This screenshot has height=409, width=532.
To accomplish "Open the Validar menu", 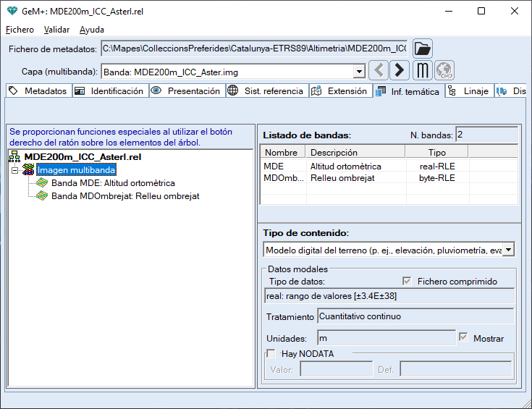I will pyautogui.click(x=56, y=30).
